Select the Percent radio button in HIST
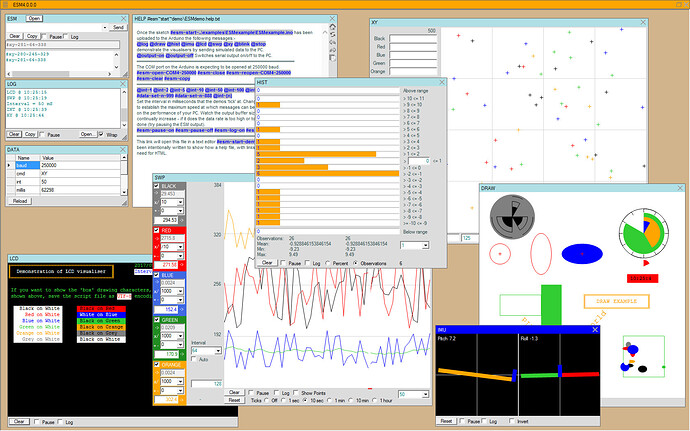Image resolution: width=690 pixels, height=431 pixels. tap(328, 263)
